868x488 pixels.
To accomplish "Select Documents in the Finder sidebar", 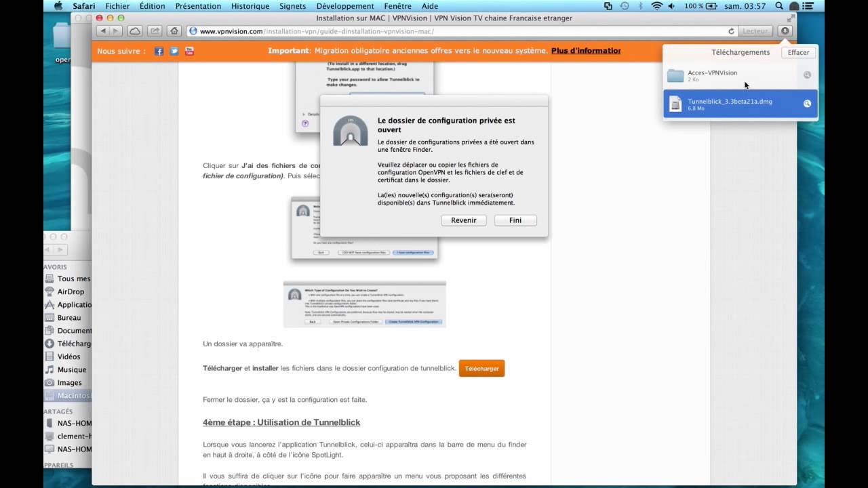I will [68, 331].
